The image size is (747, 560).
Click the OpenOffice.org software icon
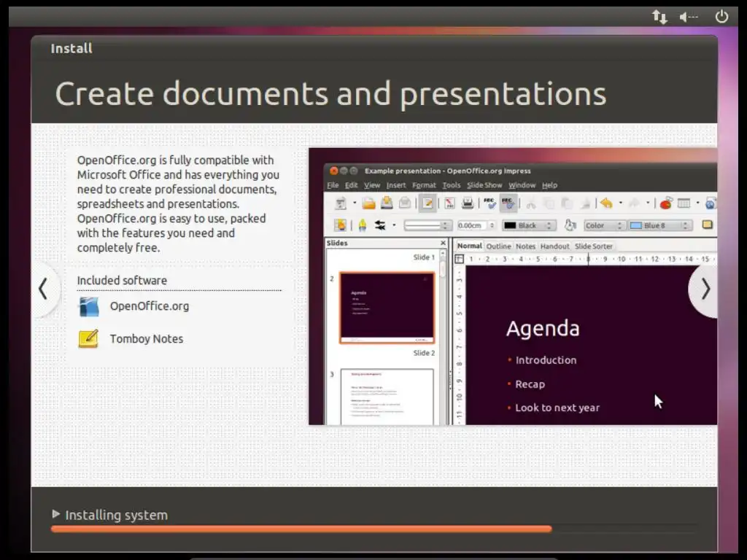(x=89, y=307)
